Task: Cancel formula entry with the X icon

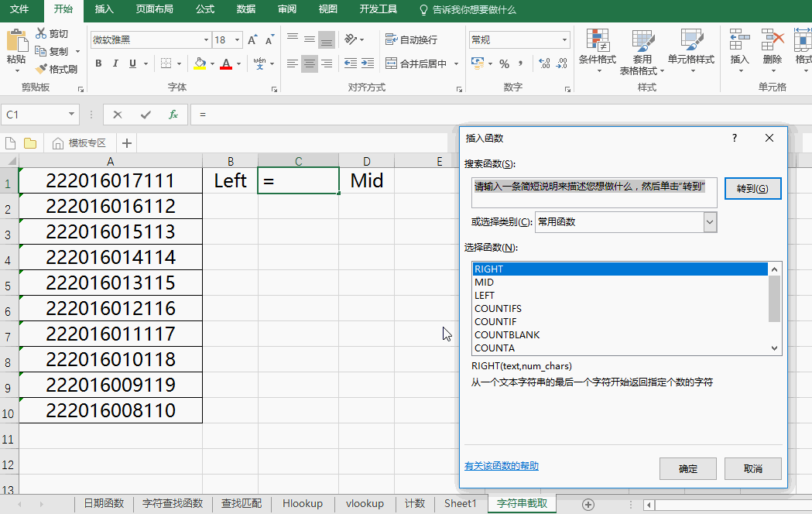Action: pos(118,115)
